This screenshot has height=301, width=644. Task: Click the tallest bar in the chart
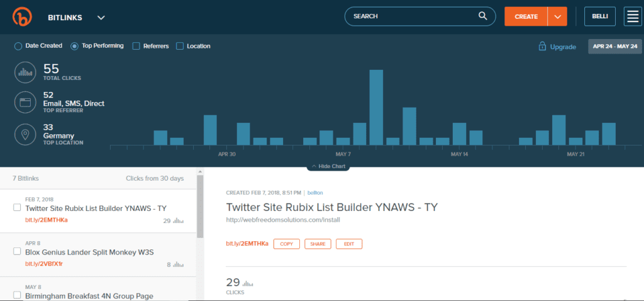376,107
